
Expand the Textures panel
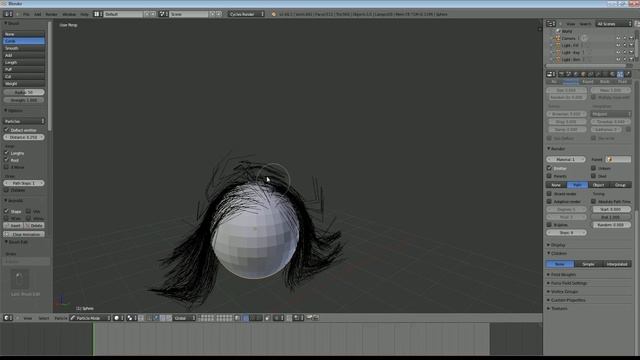tap(559, 309)
